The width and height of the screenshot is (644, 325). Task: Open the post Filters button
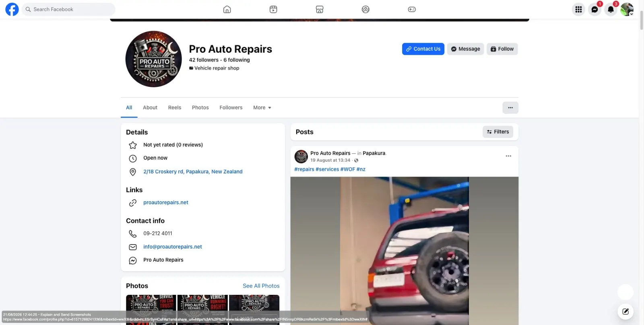click(x=498, y=132)
